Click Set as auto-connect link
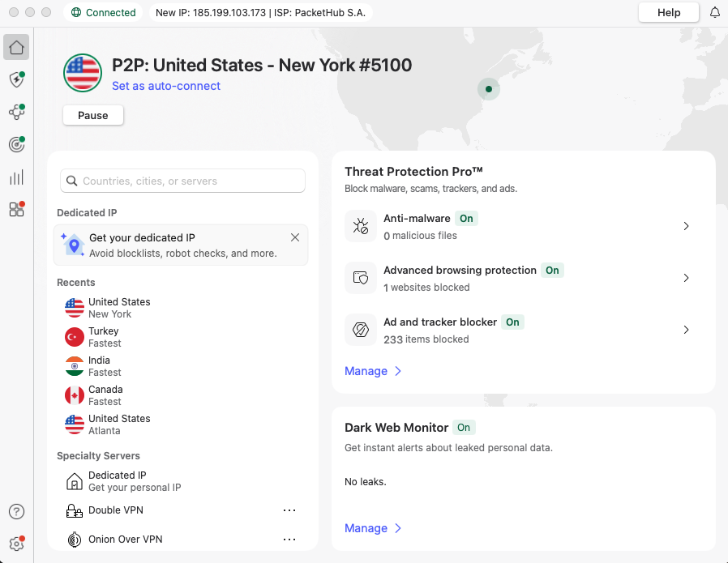728x563 pixels. 166,86
